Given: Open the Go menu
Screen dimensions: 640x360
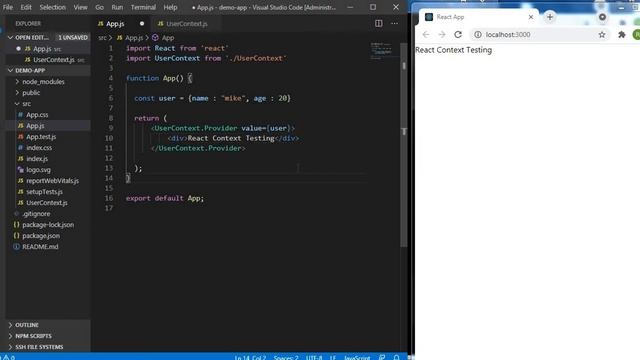Looking at the screenshot, I should [99, 7].
